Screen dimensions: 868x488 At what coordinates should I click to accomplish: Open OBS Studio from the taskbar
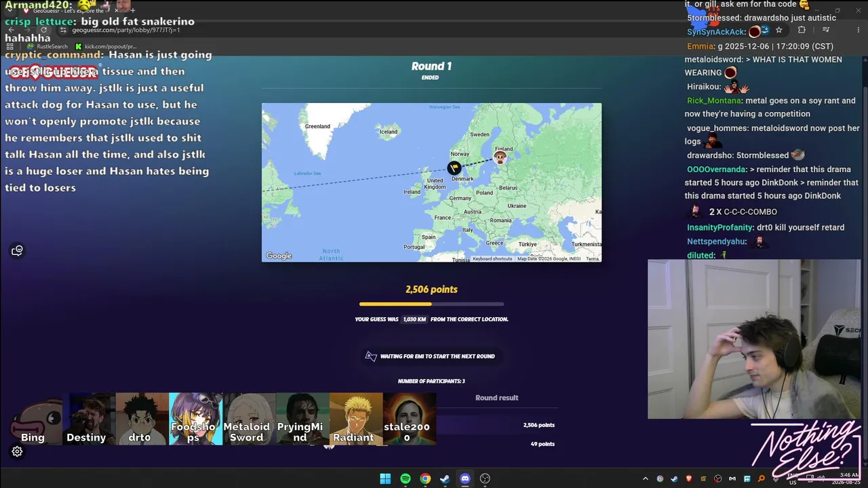485,479
